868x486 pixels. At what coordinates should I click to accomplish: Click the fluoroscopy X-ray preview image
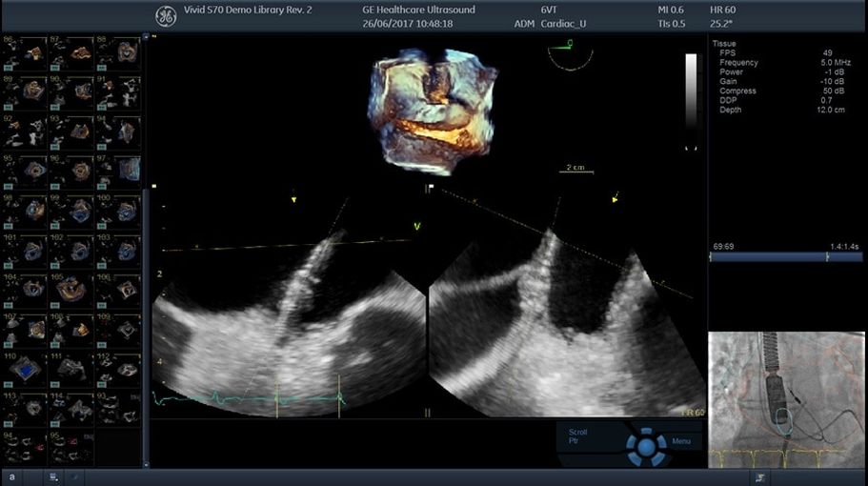pyautogui.click(x=787, y=398)
